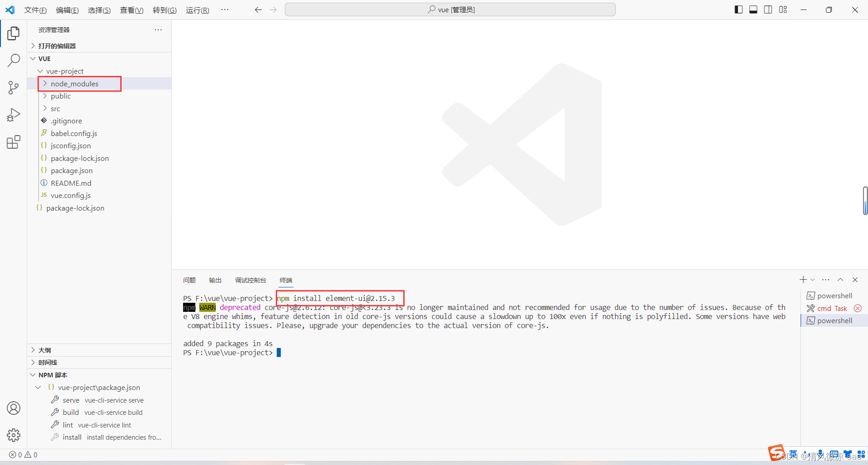Expand the node_modules folder
This screenshot has width=868, height=465.
pyautogui.click(x=99, y=84)
